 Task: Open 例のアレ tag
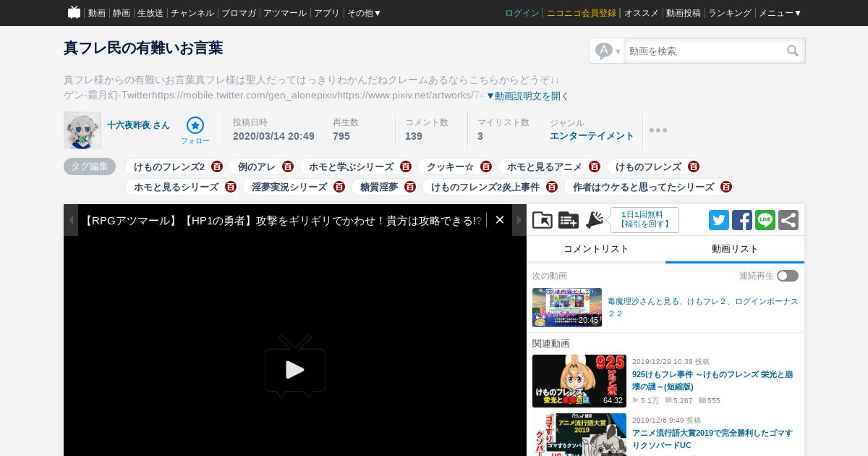pos(257,166)
